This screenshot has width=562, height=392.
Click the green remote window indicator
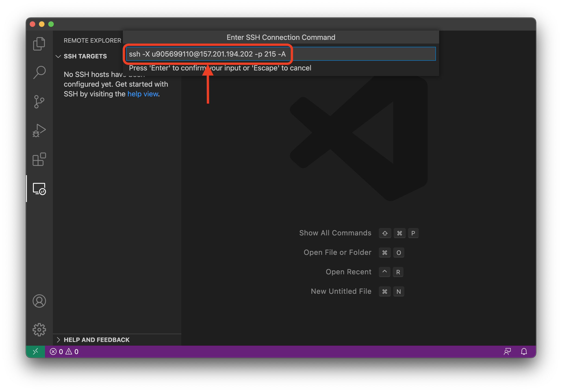coord(35,352)
